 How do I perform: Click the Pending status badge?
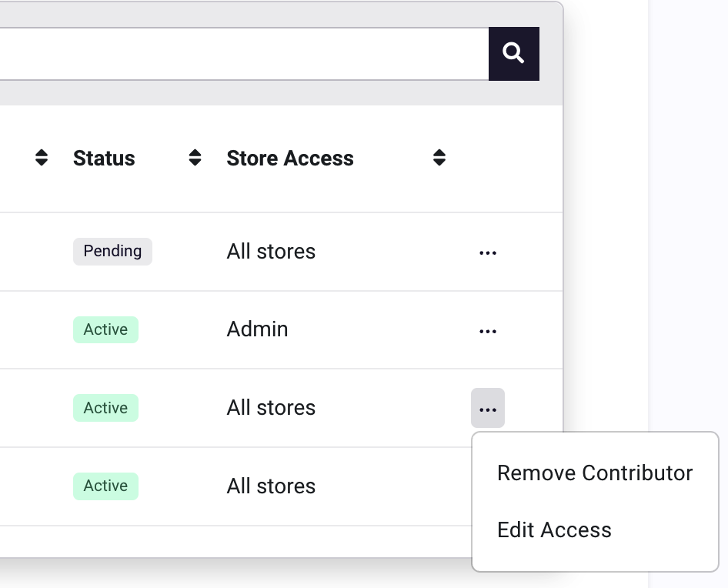[x=112, y=251]
